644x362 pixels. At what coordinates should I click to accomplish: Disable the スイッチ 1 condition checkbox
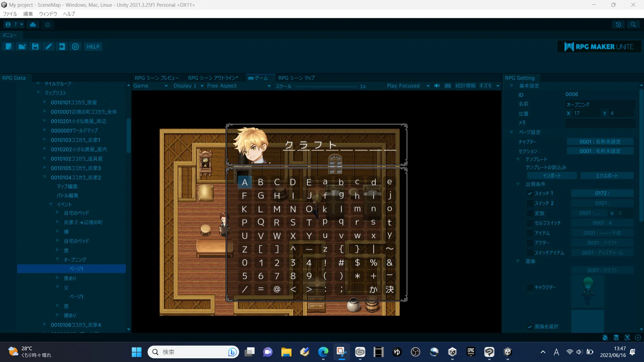[x=530, y=193]
